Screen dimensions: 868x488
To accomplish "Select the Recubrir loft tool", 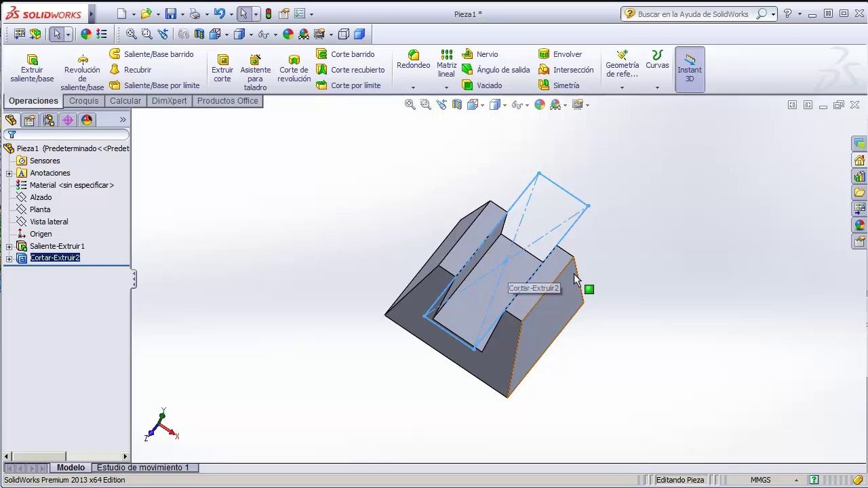I will click(x=130, y=70).
